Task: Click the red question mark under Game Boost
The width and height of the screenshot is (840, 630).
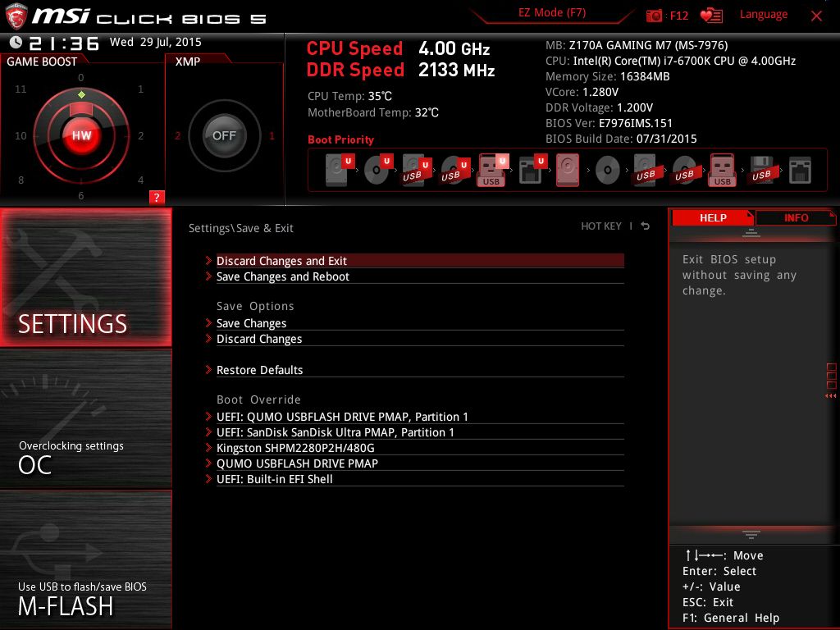Action: click(157, 197)
